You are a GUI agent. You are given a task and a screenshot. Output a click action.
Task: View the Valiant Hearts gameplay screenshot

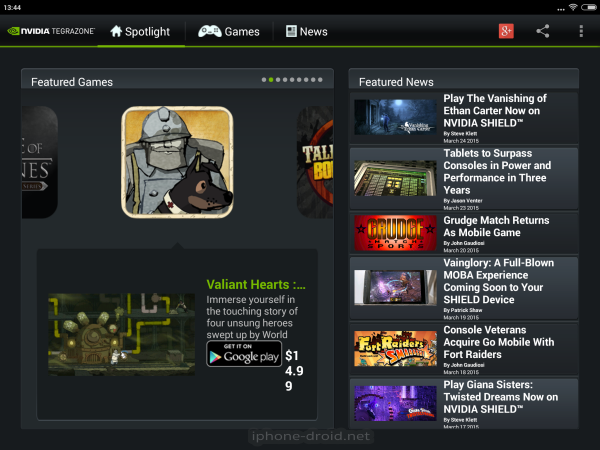click(122, 334)
